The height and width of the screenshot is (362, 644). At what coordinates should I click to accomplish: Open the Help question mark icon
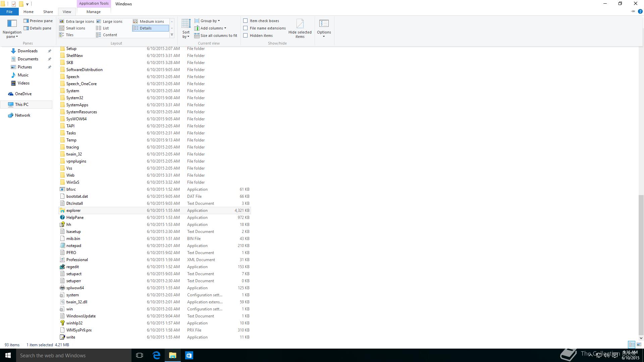(640, 11)
